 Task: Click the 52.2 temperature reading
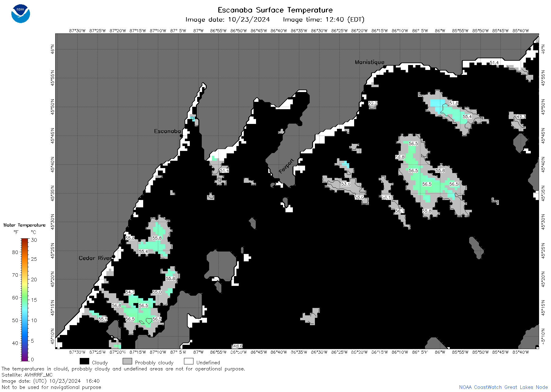pyautogui.click(x=373, y=103)
